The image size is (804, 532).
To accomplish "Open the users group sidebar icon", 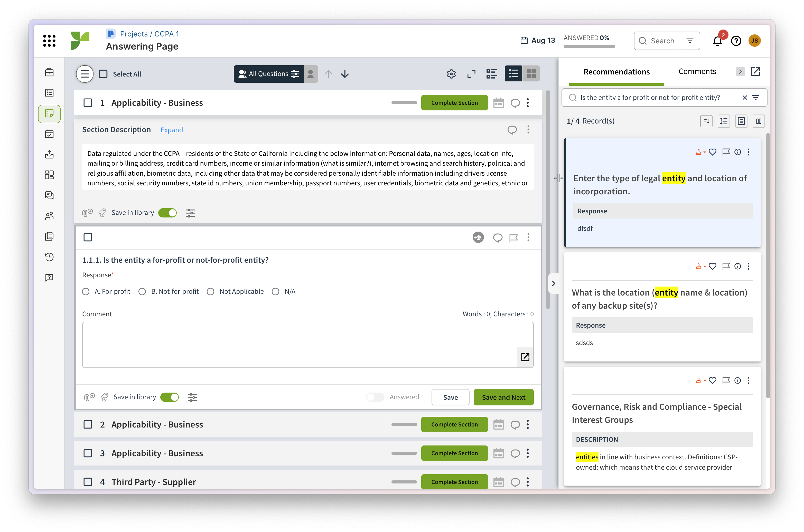I will pos(49,216).
